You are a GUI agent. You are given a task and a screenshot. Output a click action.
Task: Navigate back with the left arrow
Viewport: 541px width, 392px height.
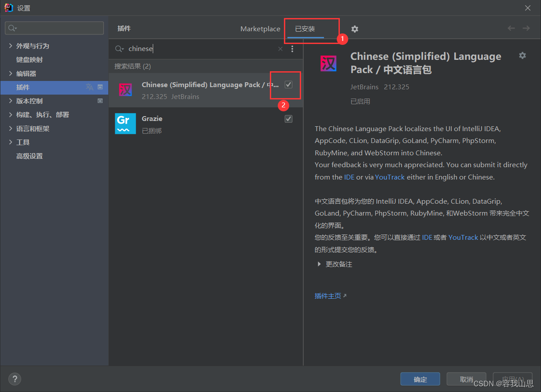pyautogui.click(x=511, y=28)
